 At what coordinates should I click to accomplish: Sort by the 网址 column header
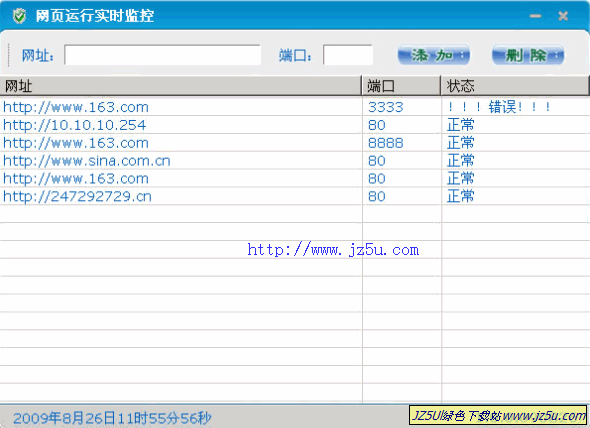[181, 86]
